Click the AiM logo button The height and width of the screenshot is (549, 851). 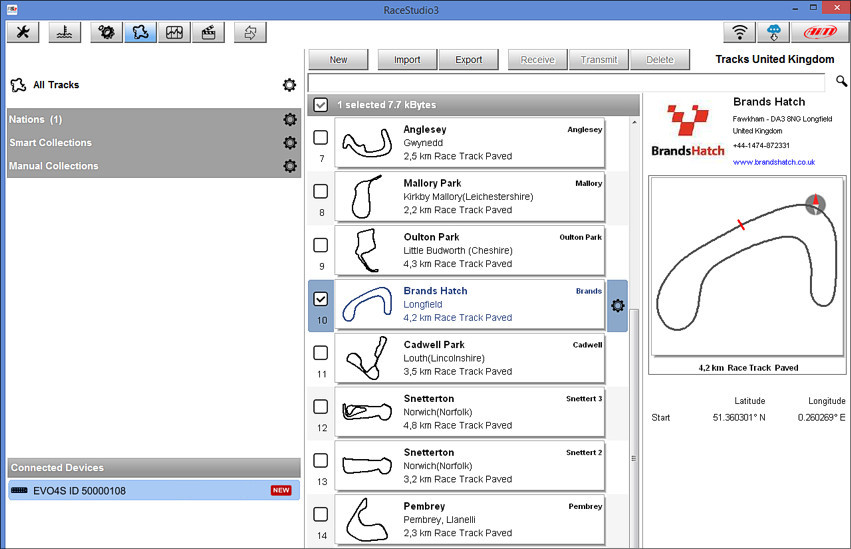click(x=820, y=33)
